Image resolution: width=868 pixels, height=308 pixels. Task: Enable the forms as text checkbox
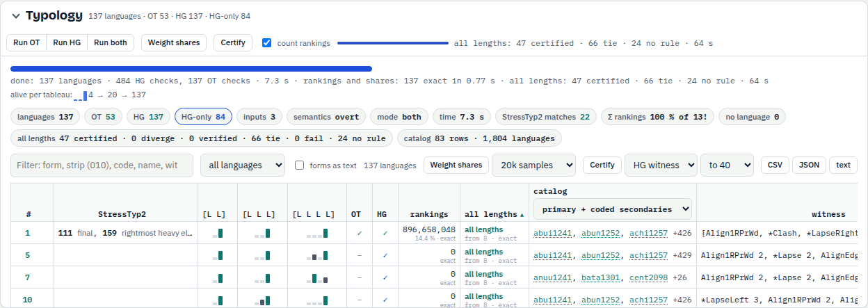(x=299, y=165)
